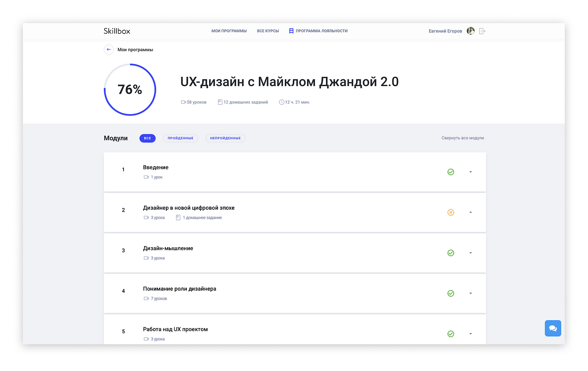Viewport: 588px width, 371px height.
Task: Select the ПРОЙДЕННЫЕ filter tab
Action: (x=181, y=138)
